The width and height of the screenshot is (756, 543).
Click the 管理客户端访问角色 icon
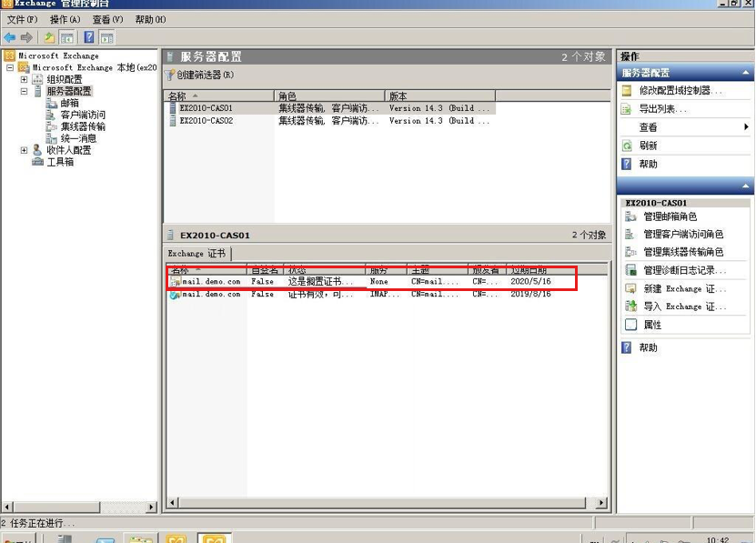tap(630, 235)
